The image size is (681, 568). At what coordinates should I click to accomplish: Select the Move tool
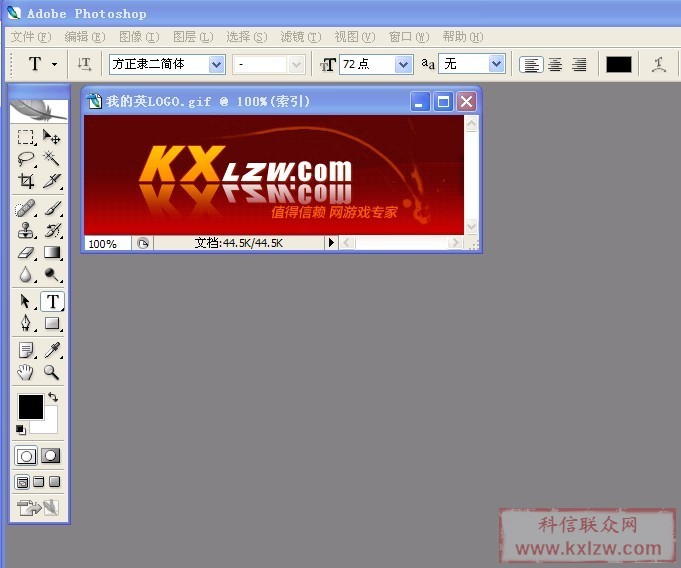coord(52,137)
